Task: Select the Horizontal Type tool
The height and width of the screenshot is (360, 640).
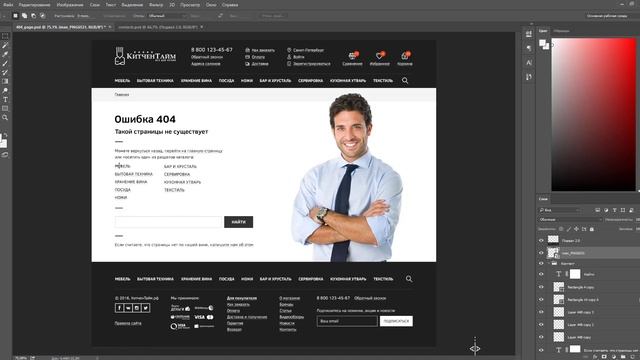Action: (5, 99)
